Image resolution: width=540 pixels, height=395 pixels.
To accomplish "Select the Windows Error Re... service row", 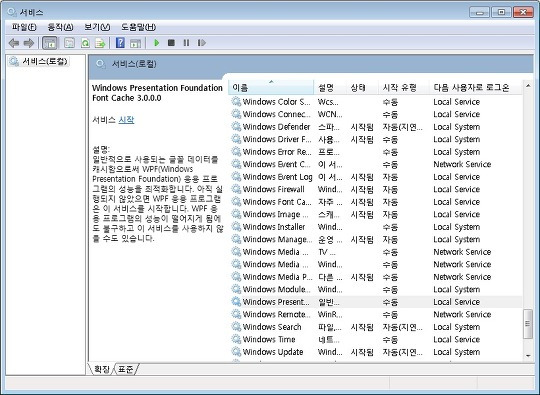I will [x=376, y=152].
